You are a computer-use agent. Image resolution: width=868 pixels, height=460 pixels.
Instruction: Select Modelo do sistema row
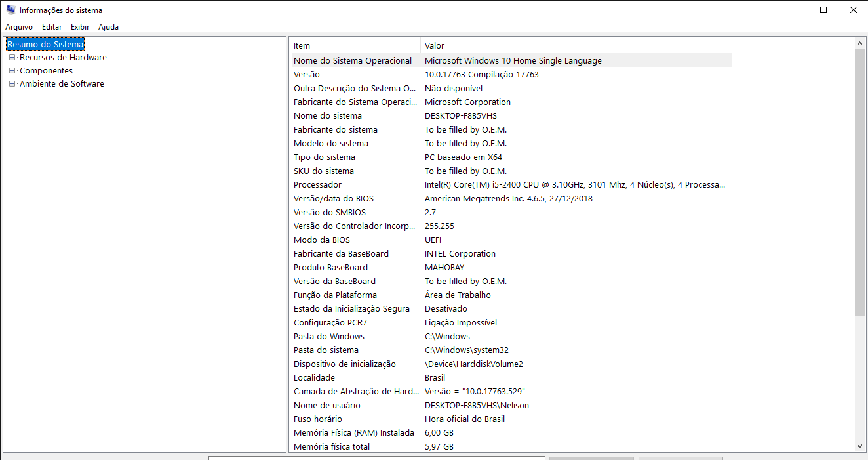511,143
